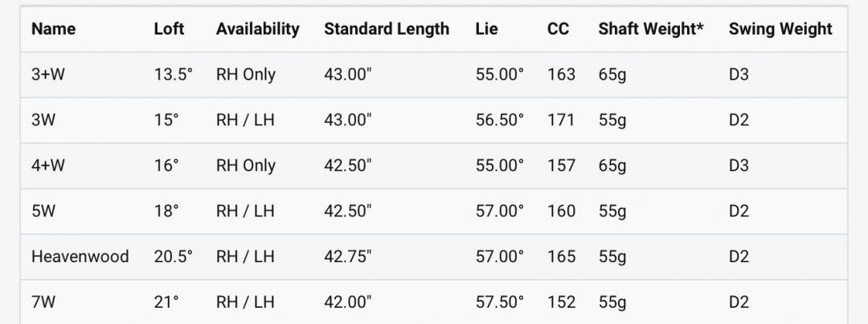868x324 pixels.
Task: Select the 13.5° loft value
Action: point(174,75)
